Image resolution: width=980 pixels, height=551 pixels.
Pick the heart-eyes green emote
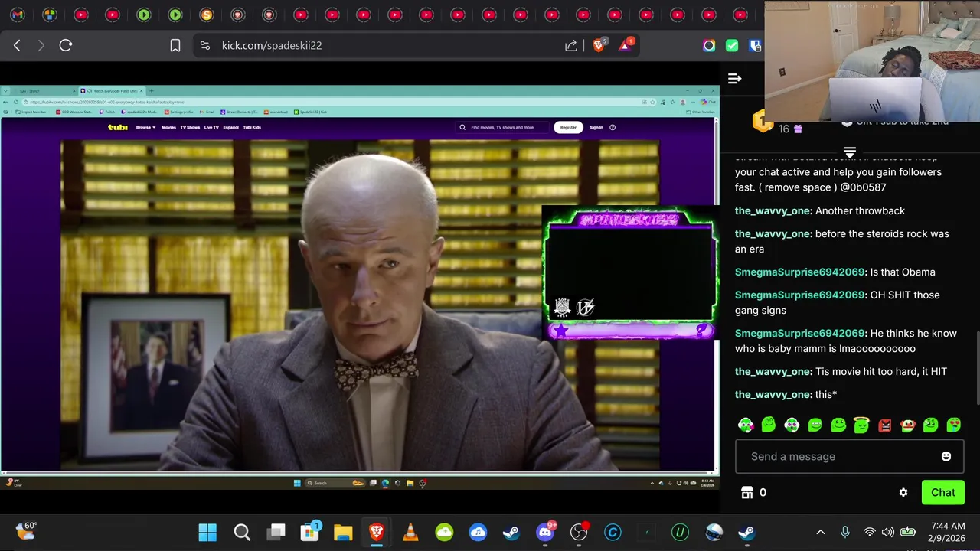point(954,425)
